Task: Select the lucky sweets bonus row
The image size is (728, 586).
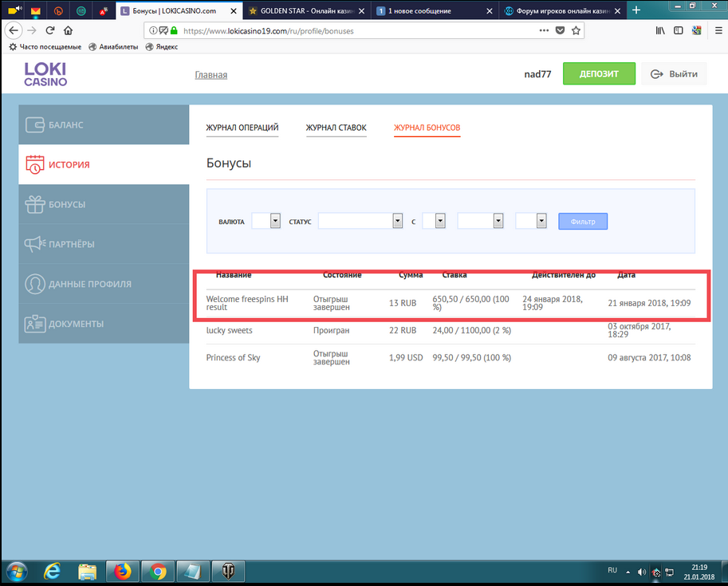Action: (x=451, y=331)
